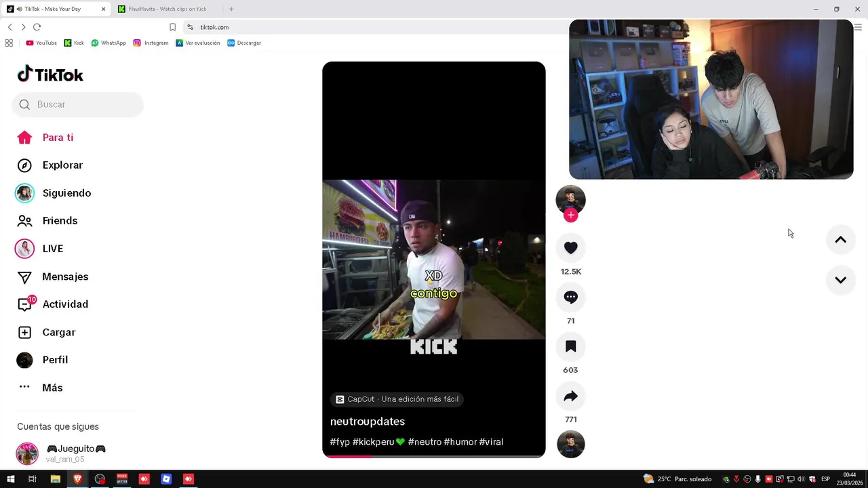
Task: Go back in browser history
Action: pyautogui.click(x=9, y=27)
